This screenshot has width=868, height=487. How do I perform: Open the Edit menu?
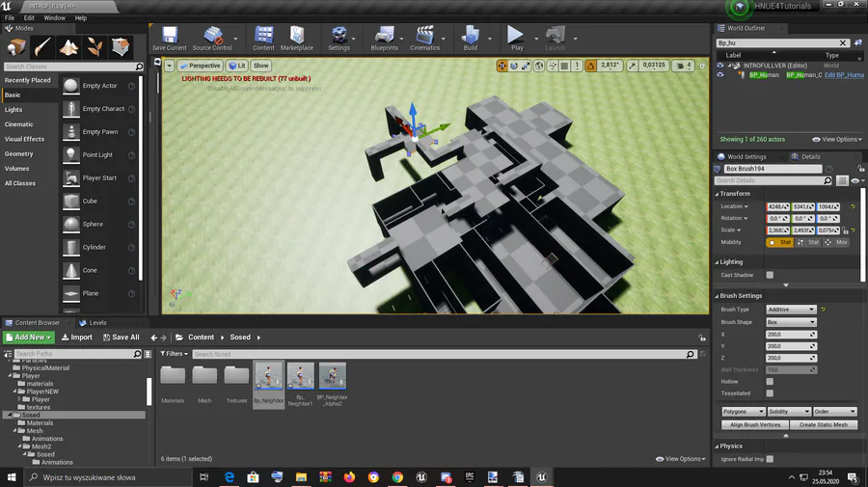29,17
